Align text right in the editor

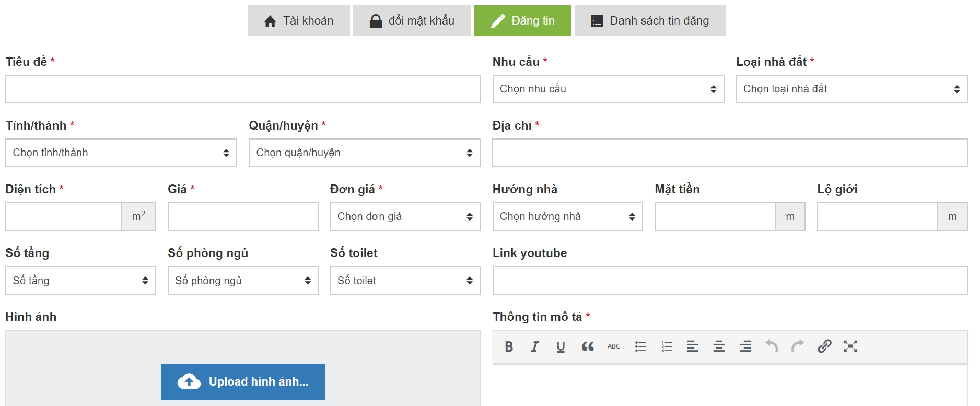tap(745, 346)
